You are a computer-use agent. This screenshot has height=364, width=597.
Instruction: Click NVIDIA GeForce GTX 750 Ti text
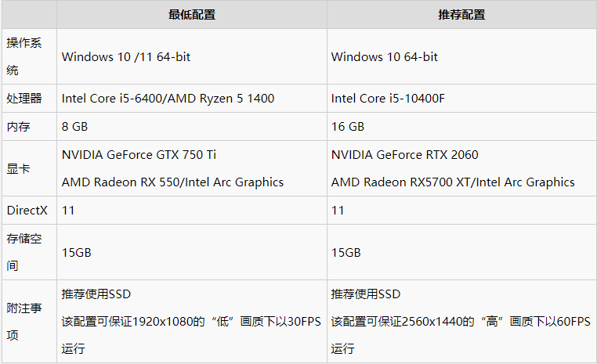(139, 155)
